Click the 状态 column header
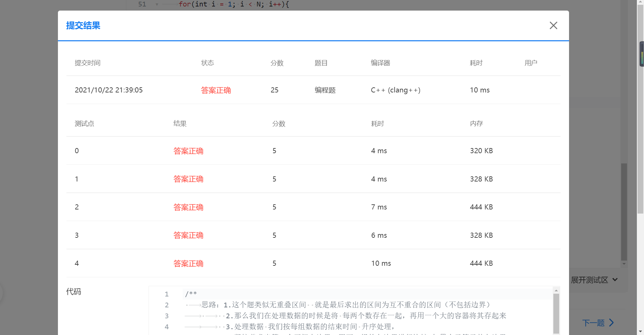 [x=208, y=63]
